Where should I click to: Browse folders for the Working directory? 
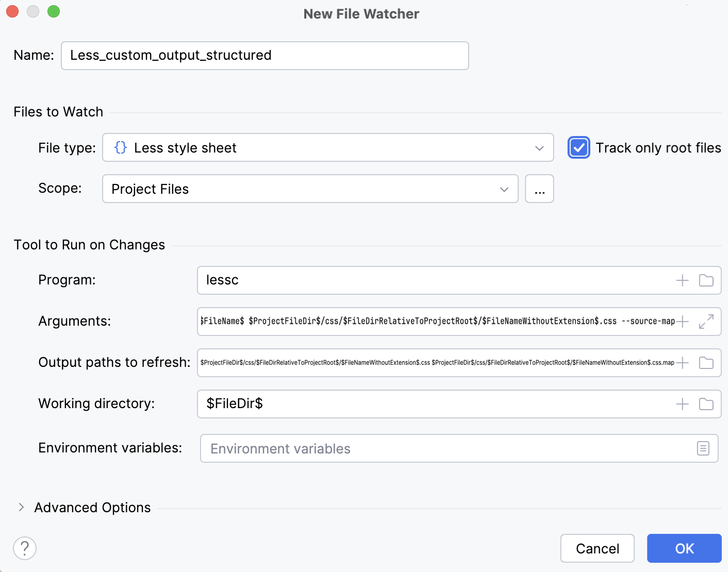[706, 404]
